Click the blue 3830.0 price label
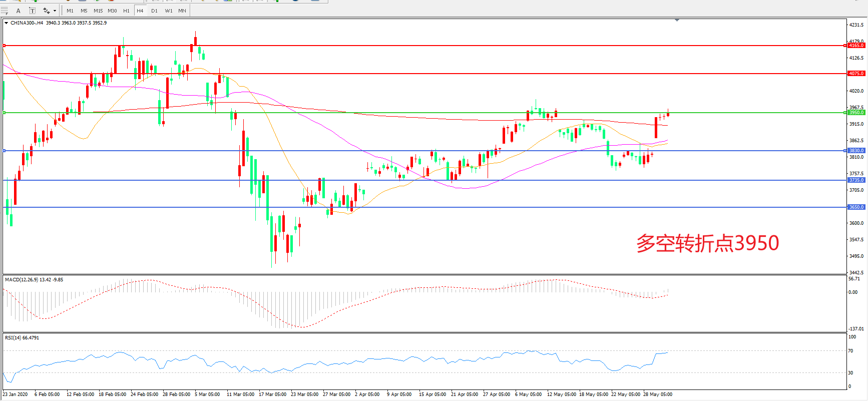 tap(856, 151)
